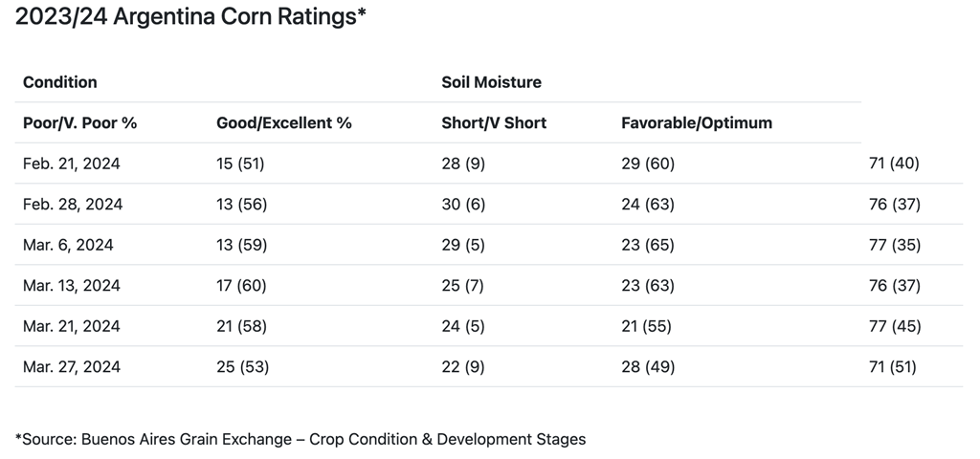Select the "23 (65)" cell value

(648, 245)
